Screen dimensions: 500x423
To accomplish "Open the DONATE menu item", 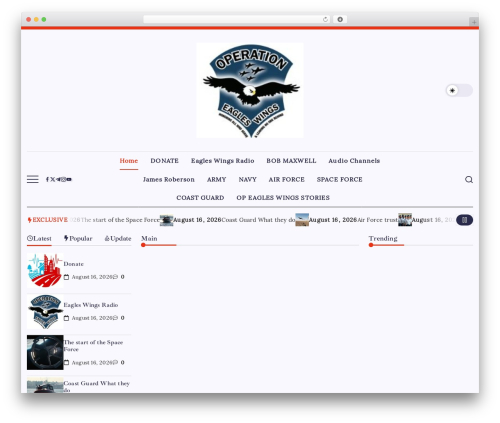I will 164,161.
